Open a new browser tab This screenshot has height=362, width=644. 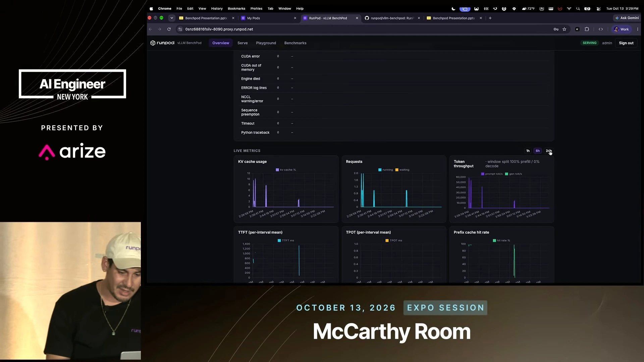490,18
